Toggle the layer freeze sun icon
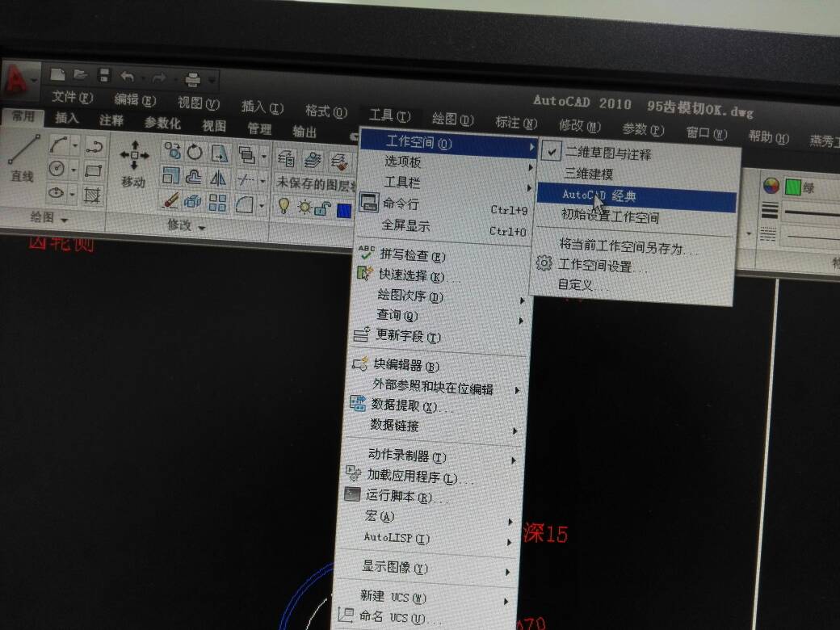Viewport: 840px width, 630px height. tap(304, 208)
